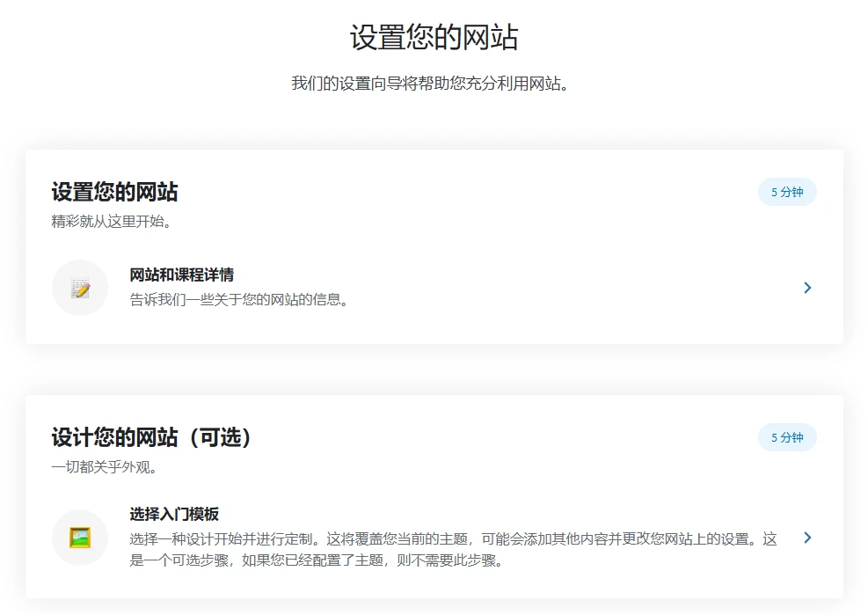The height and width of the screenshot is (615, 868).
Task: Click the text 精彩就从这里开始
Action: coord(106,217)
